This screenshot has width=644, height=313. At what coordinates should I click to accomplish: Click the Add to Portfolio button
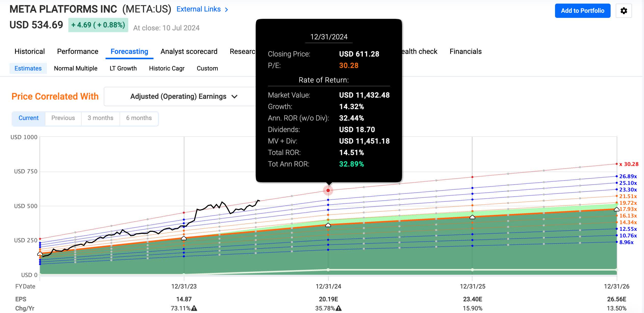[583, 11]
